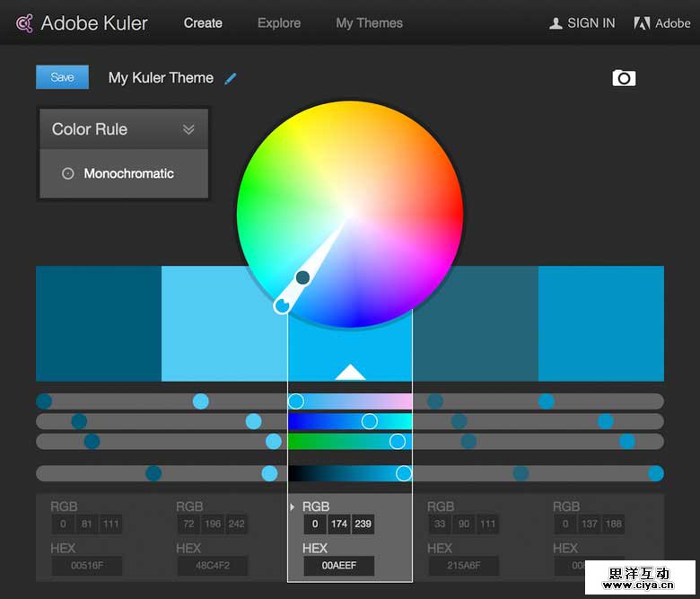
Task: Click the HEX field containing 00AEEF
Action: [338, 567]
